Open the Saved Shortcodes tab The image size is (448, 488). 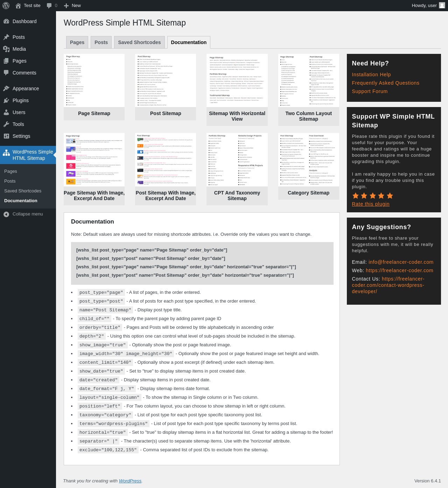click(139, 42)
